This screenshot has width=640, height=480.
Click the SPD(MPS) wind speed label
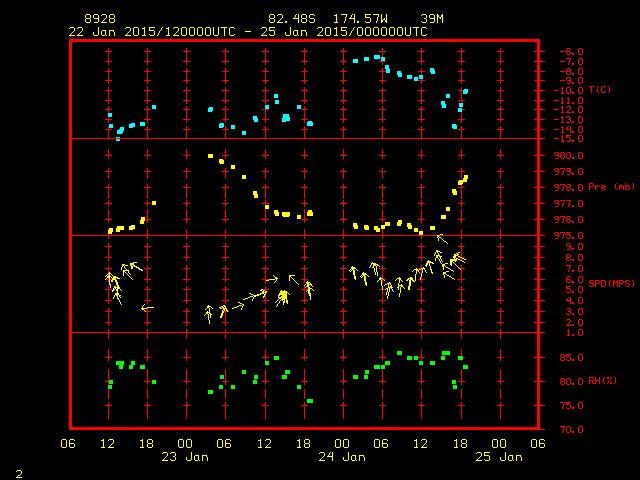[611, 283]
